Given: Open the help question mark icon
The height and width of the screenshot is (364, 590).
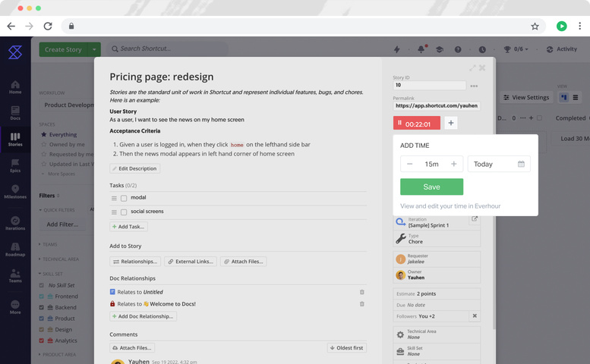Looking at the screenshot, I should [x=458, y=49].
